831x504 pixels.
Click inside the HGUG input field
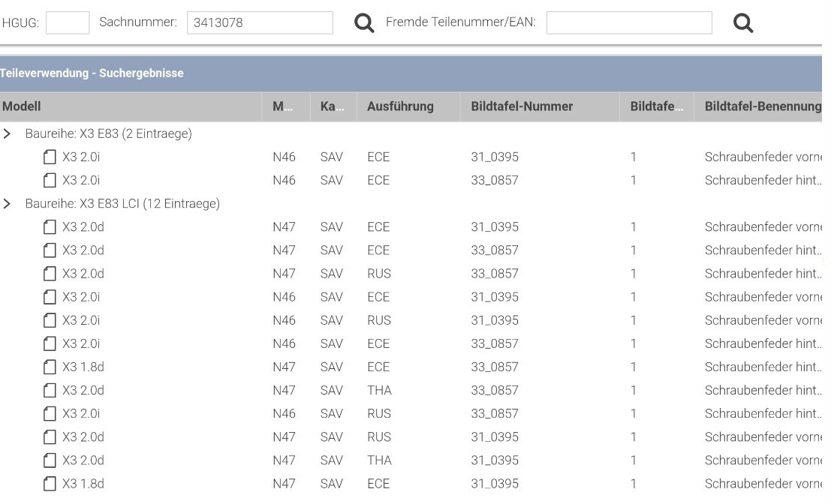[x=67, y=22]
